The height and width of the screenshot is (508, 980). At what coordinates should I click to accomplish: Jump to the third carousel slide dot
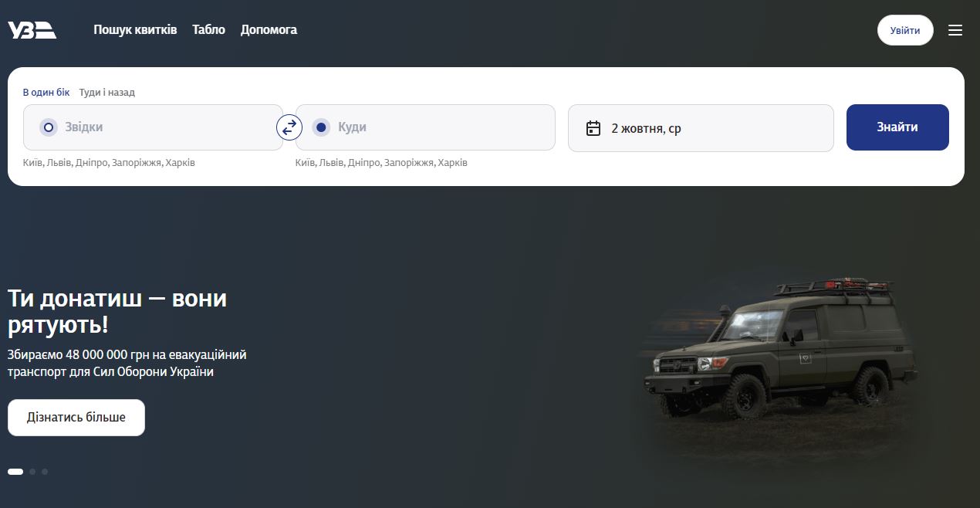[x=45, y=472]
